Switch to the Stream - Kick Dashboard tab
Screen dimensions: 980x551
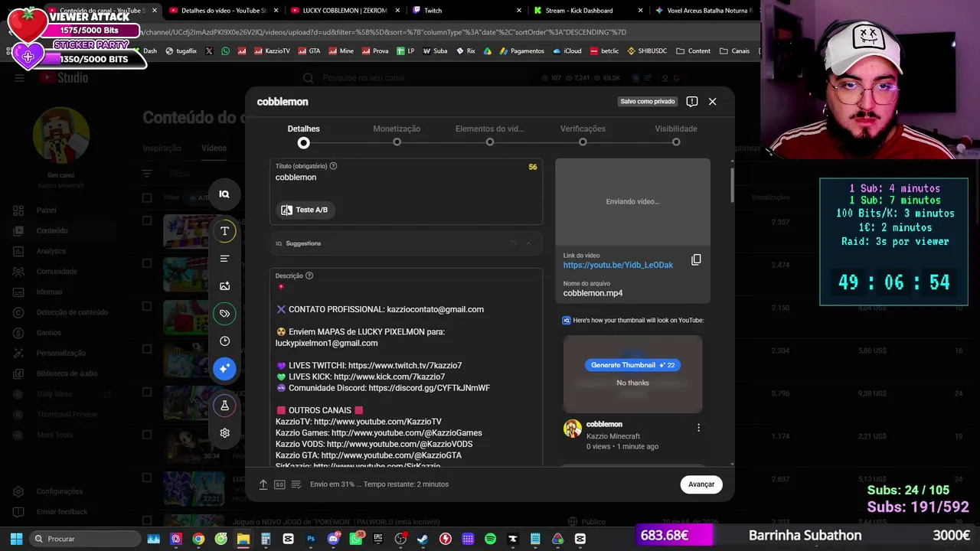[588, 11]
